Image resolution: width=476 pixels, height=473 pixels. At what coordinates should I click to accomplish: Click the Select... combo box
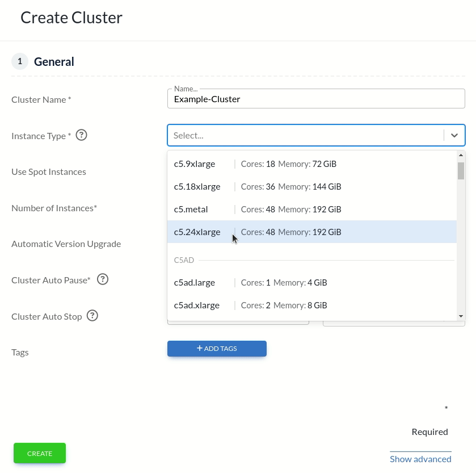point(306,135)
